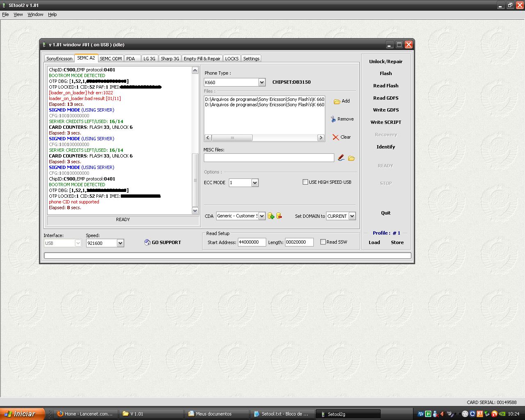The width and height of the screenshot is (525, 420).
Task: Switch to the SonyEricsson tab
Action: (x=59, y=59)
